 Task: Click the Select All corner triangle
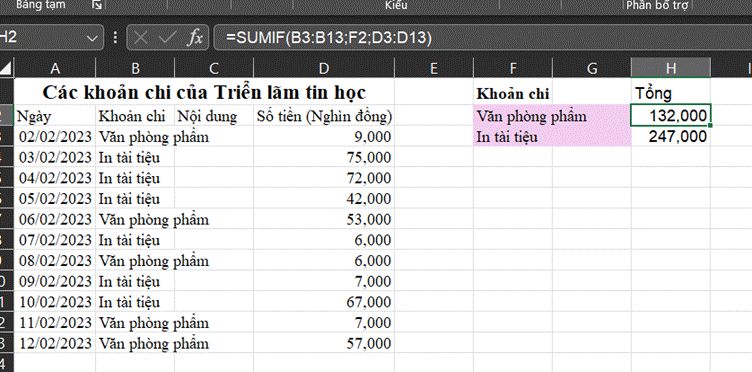pyautogui.click(x=6, y=69)
